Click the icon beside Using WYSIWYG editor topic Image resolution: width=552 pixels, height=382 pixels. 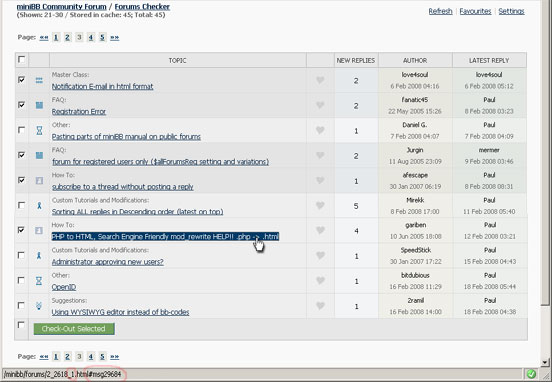pos(39,306)
